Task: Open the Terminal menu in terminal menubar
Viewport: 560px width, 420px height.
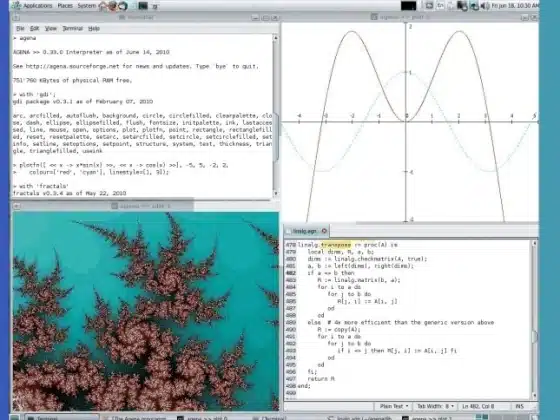Action: [x=72, y=29]
